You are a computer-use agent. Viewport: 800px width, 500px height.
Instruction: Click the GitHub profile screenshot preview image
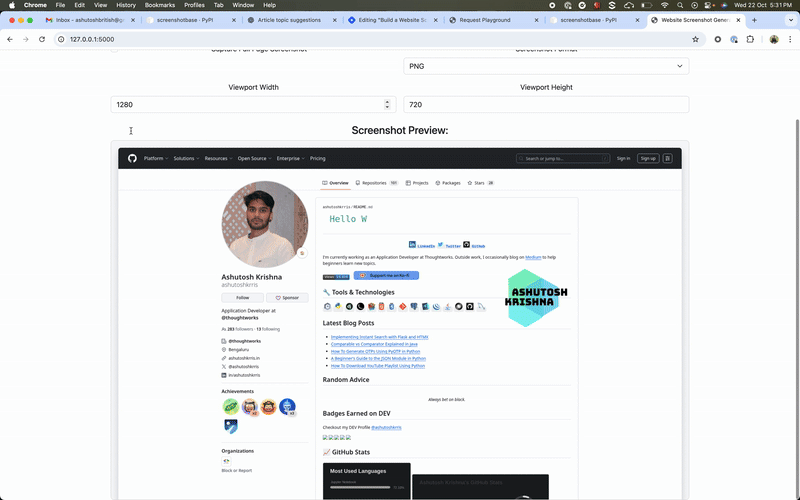coord(400,322)
